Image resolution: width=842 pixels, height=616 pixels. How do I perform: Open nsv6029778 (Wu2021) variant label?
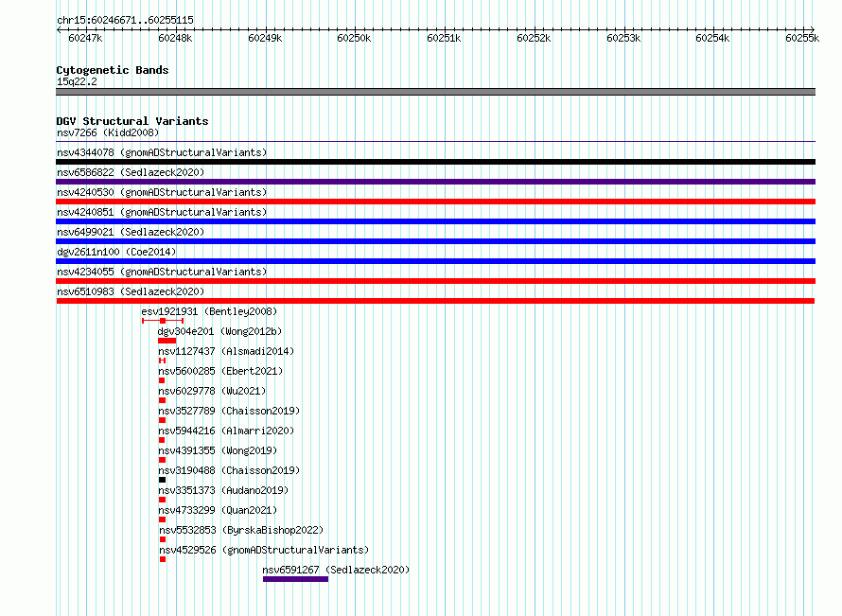click(x=212, y=391)
